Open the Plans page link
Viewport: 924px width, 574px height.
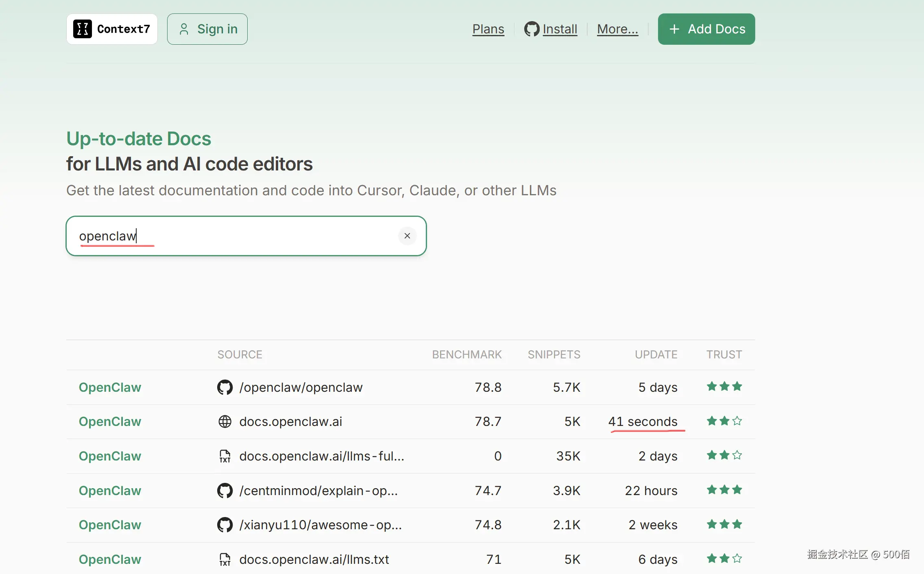point(488,29)
